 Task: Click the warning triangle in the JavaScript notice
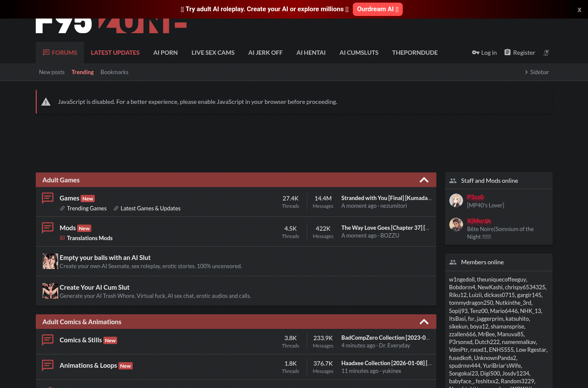pyautogui.click(x=46, y=102)
